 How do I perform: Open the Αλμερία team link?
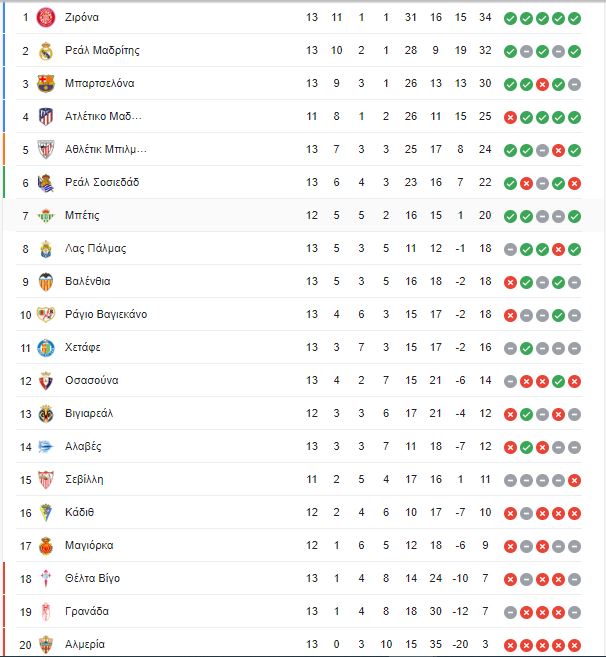(85, 644)
